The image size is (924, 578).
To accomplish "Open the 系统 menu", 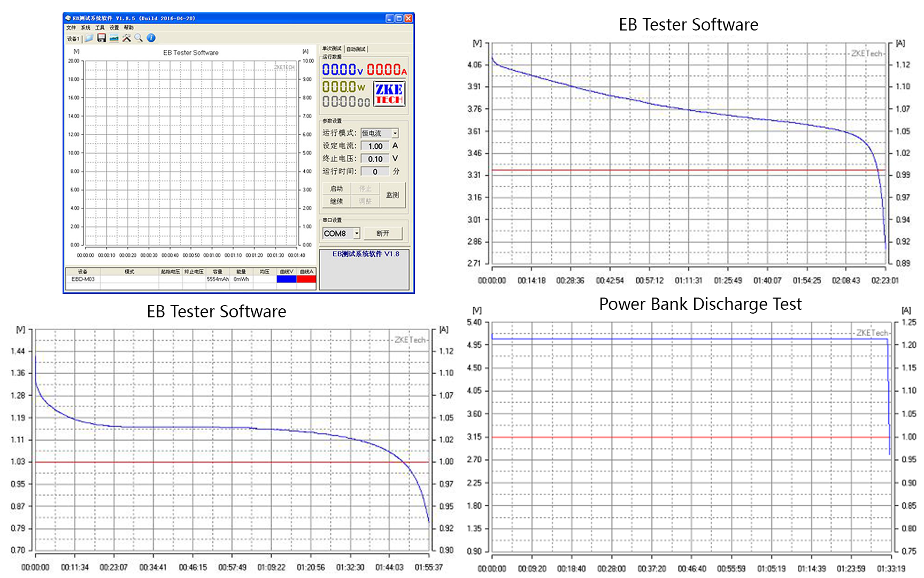I will [x=86, y=28].
